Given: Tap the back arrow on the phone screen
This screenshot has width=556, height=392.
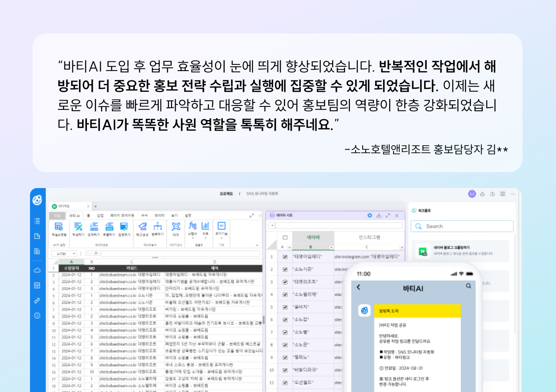Looking at the screenshot, I should [x=358, y=287].
